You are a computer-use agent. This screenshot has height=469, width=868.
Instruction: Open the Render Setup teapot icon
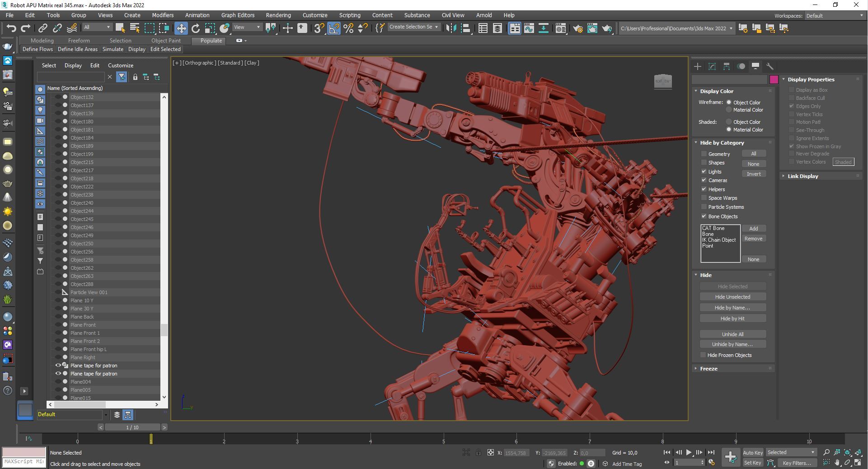[x=577, y=28]
